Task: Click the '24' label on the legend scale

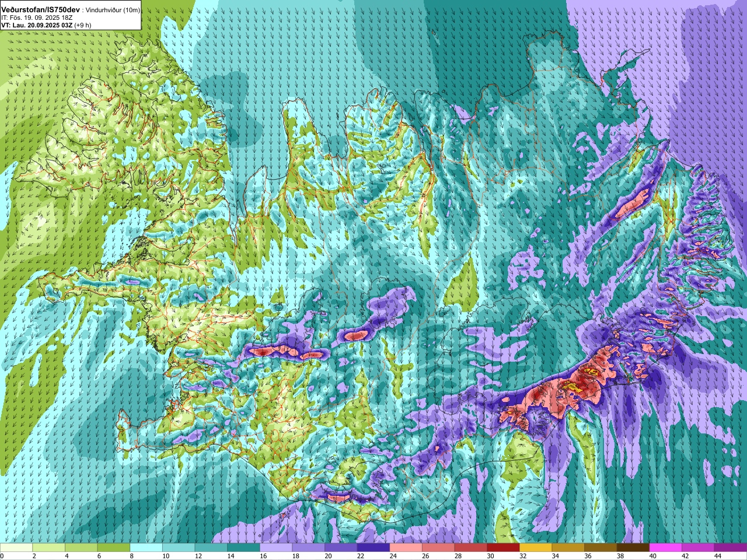Action: coord(393,556)
